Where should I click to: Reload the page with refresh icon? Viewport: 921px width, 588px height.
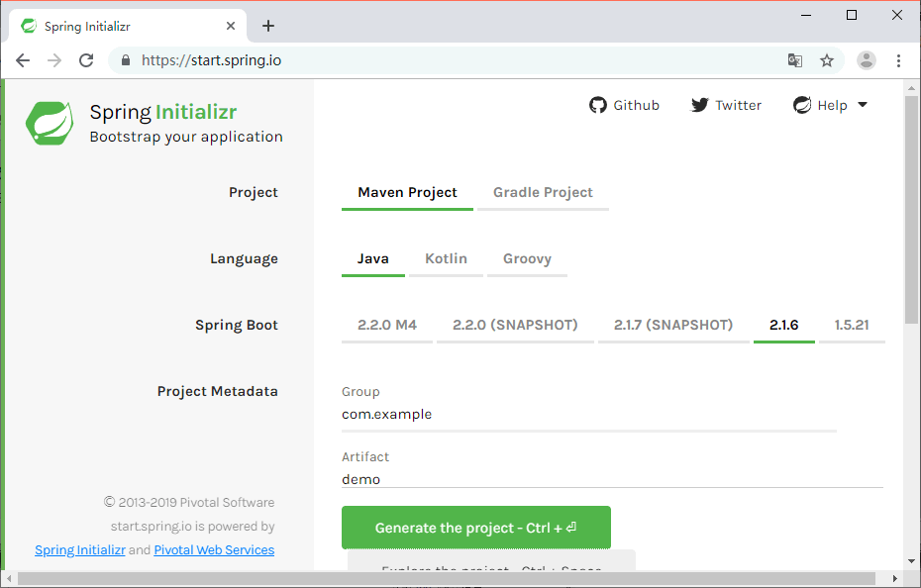(x=86, y=60)
